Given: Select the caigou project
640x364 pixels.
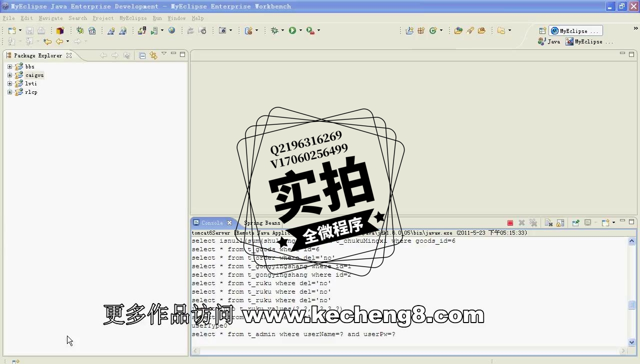Looking at the screenshot, I should tap(34, 75).
